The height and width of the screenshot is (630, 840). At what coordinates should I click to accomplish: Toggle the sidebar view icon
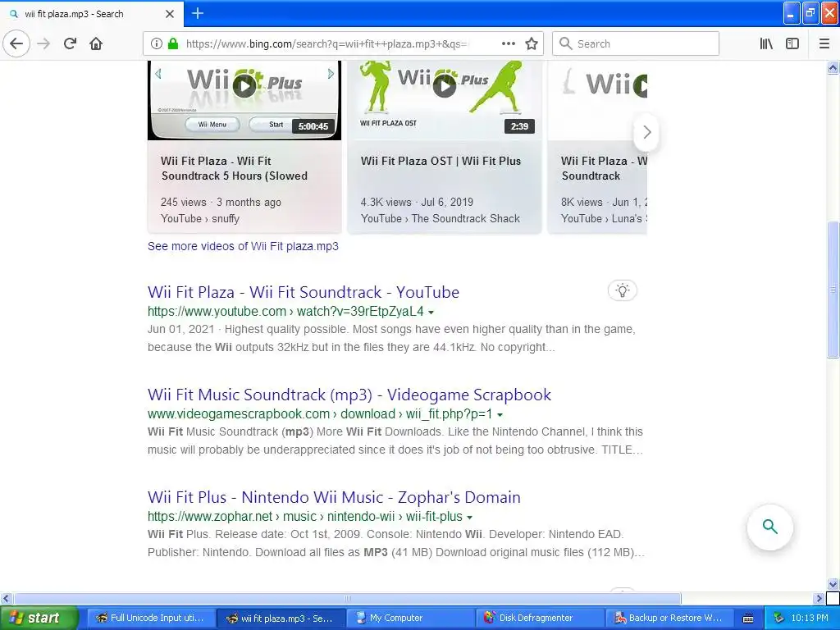pos(792,43)
